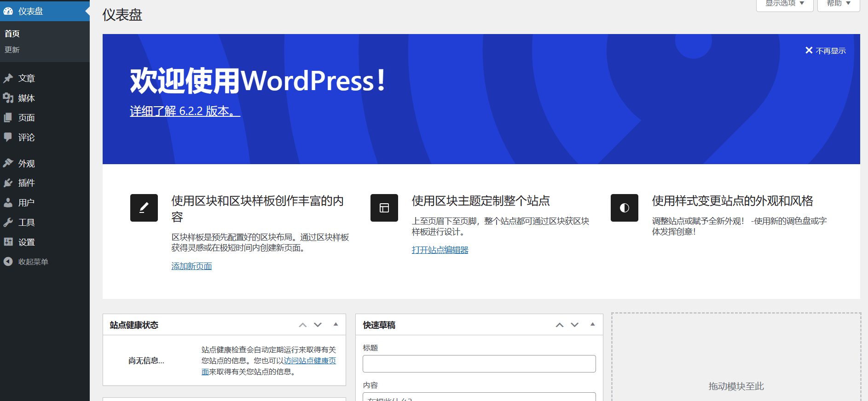Click the 文章 (Posts) pushpin icon
868x401 pixels.
click(8, 78)
